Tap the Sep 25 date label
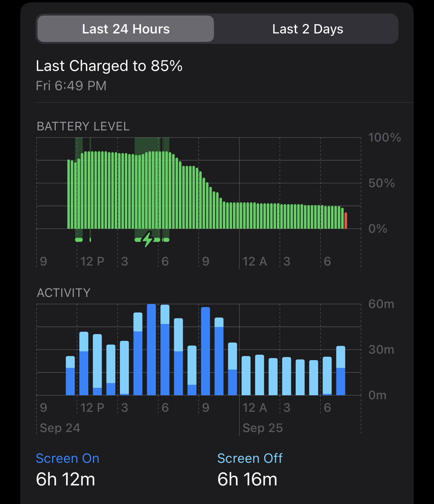 click(x=263, y=428)
